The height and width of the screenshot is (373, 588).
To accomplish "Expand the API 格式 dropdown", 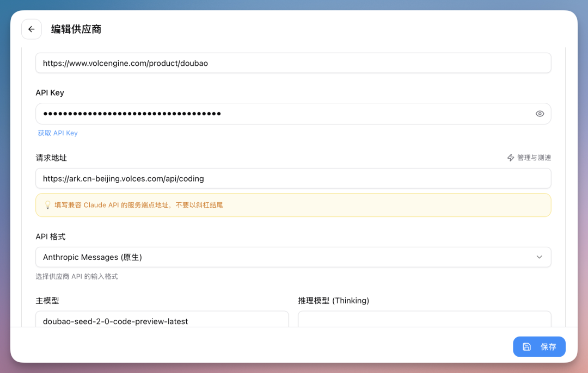I will pos(293,257).
